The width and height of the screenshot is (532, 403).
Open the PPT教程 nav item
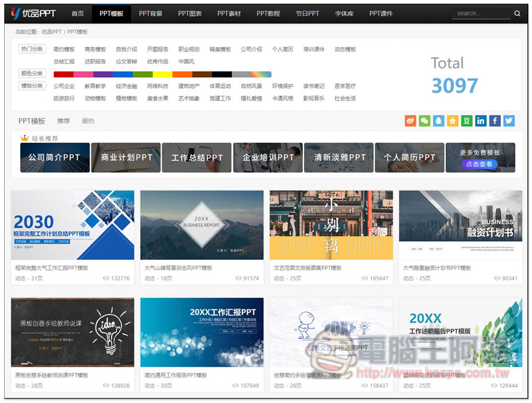[x=268, y=14]
